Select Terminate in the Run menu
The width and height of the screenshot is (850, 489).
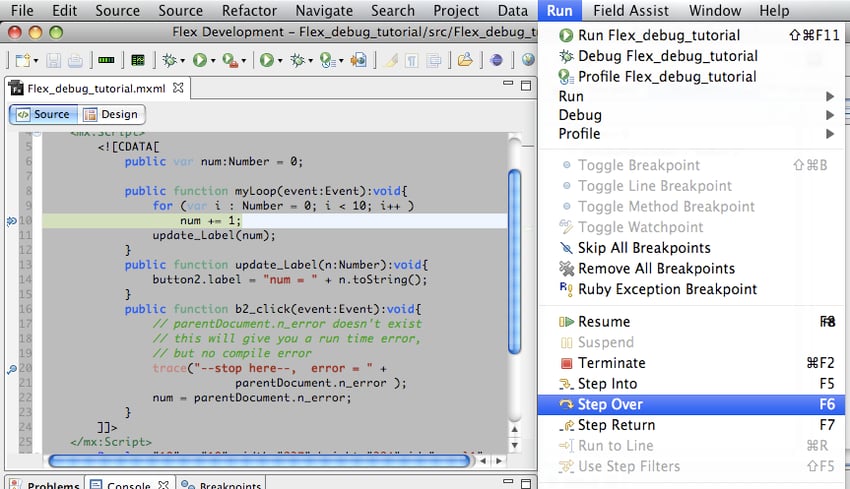[x=611, y=363]
